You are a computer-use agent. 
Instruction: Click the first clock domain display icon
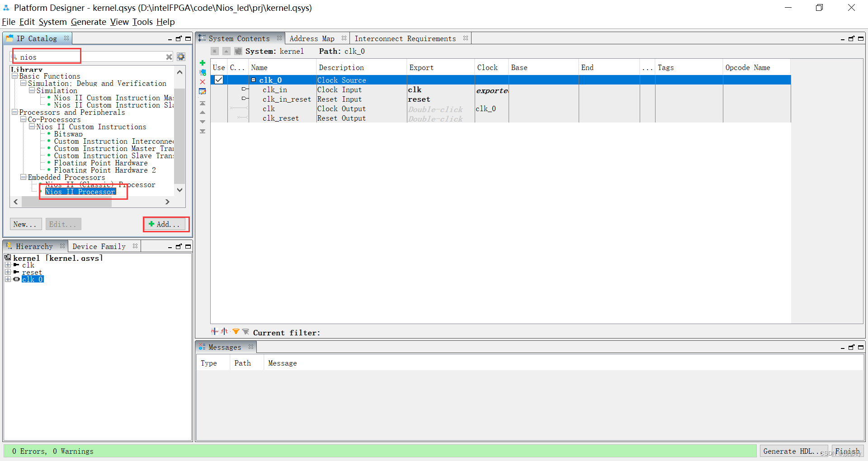214,331
